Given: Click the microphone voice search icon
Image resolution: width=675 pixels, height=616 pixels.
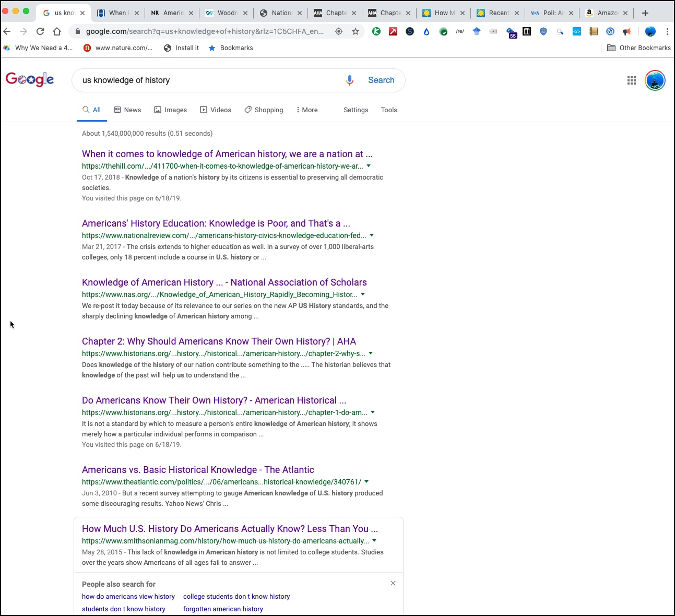Looking at the screenshot, I should pos(350,80).
